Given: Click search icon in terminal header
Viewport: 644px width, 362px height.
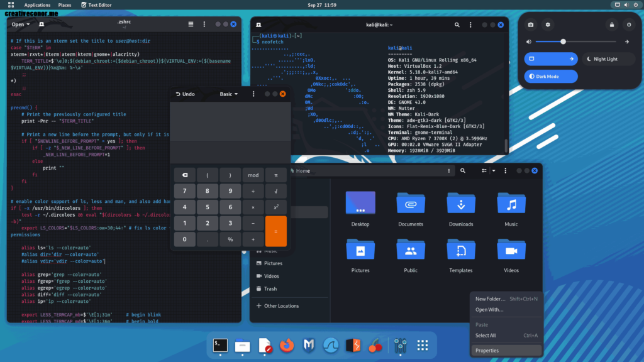Looking at the screenshot, I should point(457,25).
